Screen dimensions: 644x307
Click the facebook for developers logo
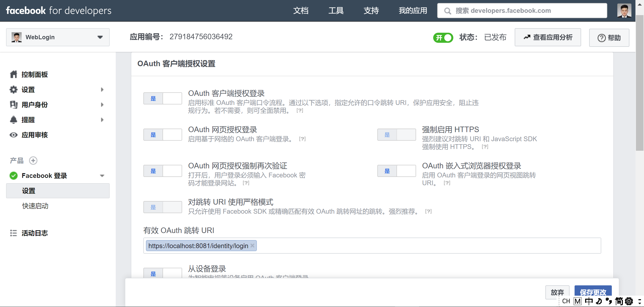tap(59, 11)
